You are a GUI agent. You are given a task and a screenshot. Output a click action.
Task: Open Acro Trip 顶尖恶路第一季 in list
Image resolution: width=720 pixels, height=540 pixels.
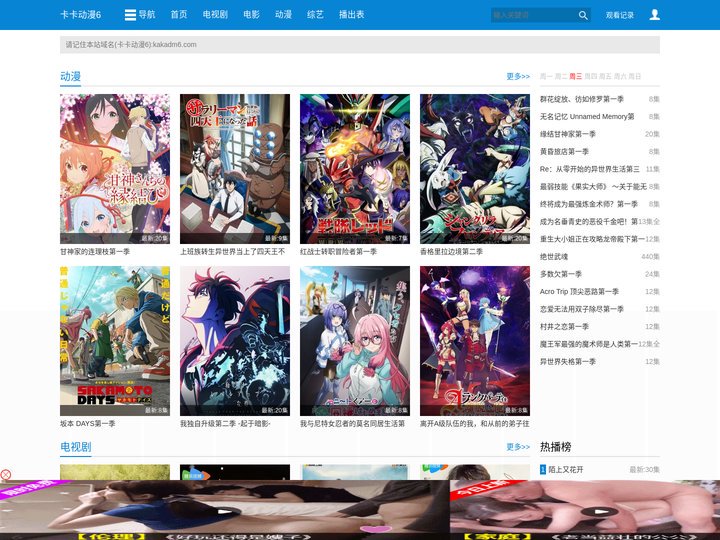[579, 292]
